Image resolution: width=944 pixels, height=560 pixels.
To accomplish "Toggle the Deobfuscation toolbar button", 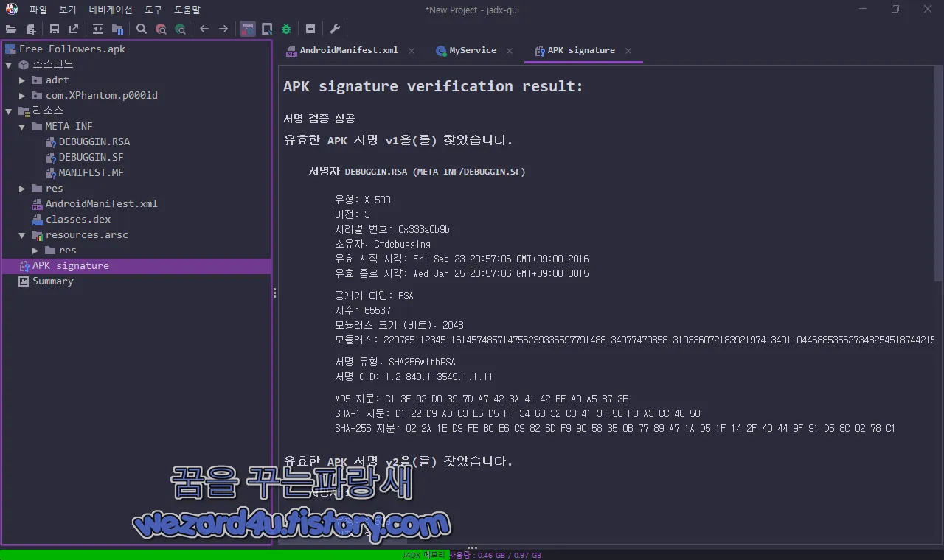I will (x=248, y=29).
